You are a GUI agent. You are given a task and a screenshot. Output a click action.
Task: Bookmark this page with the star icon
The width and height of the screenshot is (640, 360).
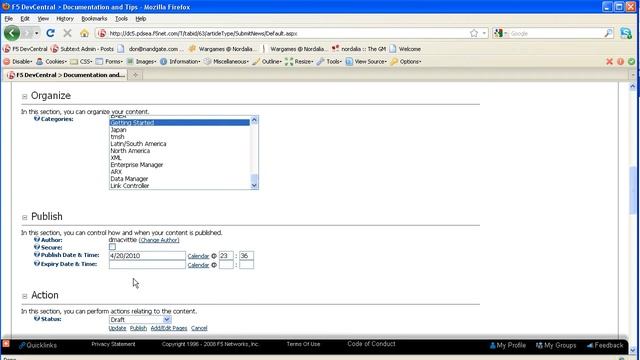pyautogui.click(x=473, y=33)
